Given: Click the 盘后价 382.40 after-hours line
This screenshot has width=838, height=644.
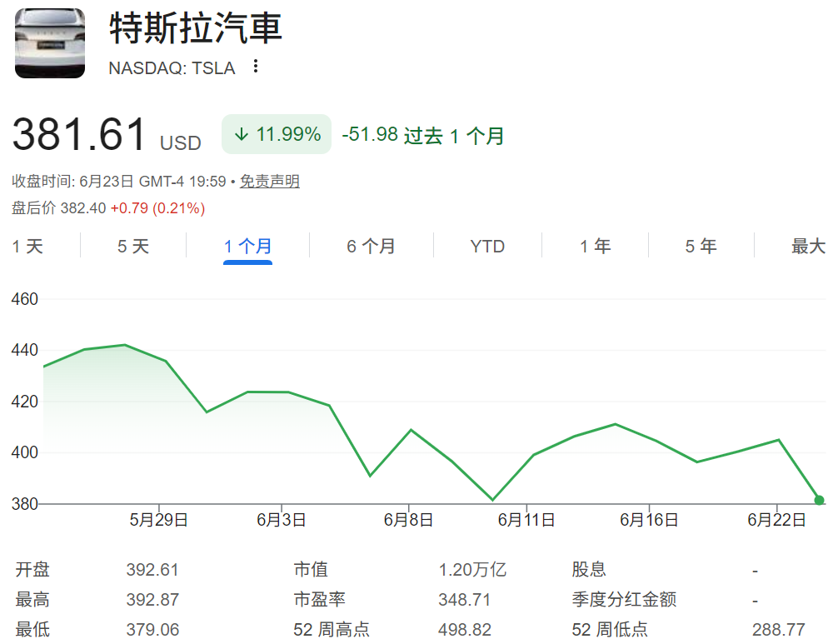Looking at the screenshot, I should [x=108, y=208].
